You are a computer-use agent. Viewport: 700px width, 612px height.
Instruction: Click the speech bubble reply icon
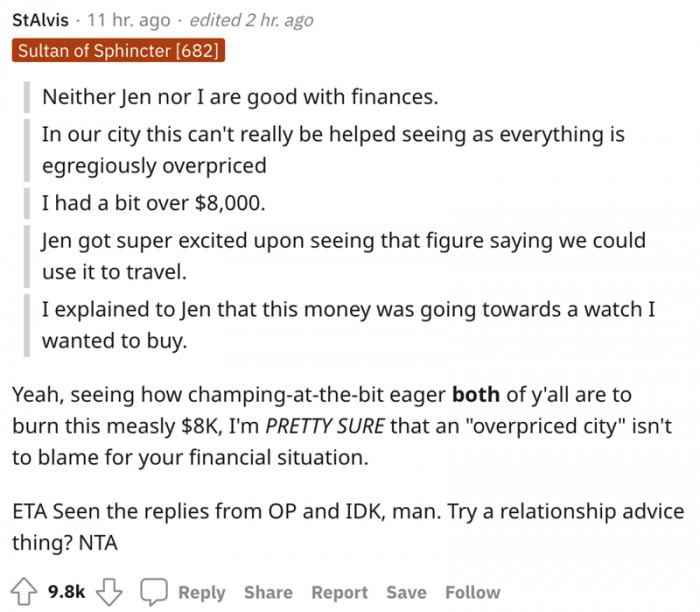[154, 592]
